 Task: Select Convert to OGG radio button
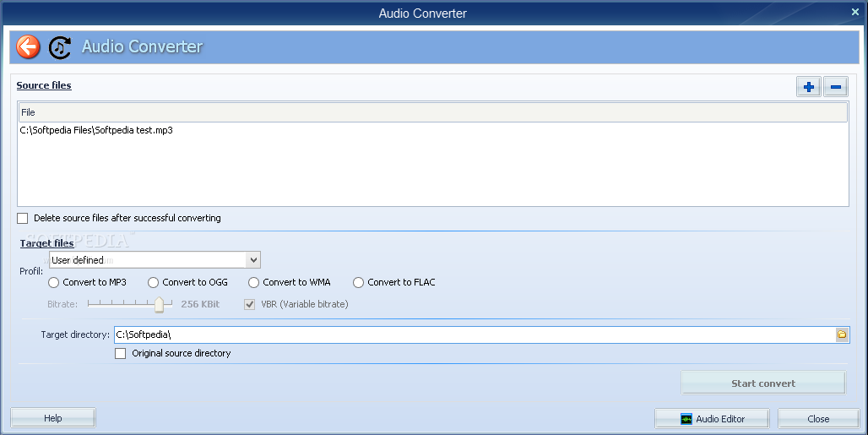[x=154, y=282]
